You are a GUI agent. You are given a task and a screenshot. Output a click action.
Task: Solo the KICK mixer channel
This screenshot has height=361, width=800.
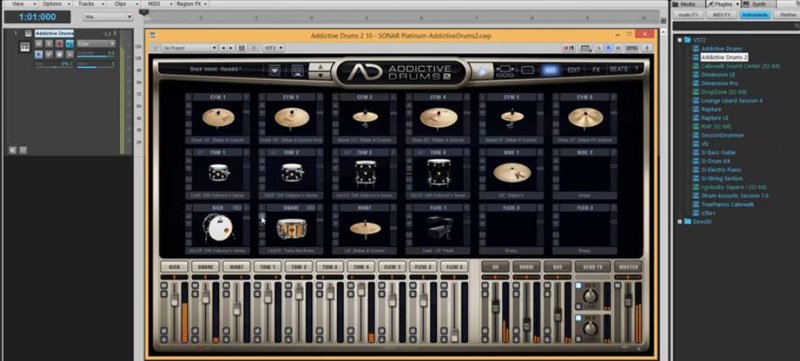click(x=163, y=294)
